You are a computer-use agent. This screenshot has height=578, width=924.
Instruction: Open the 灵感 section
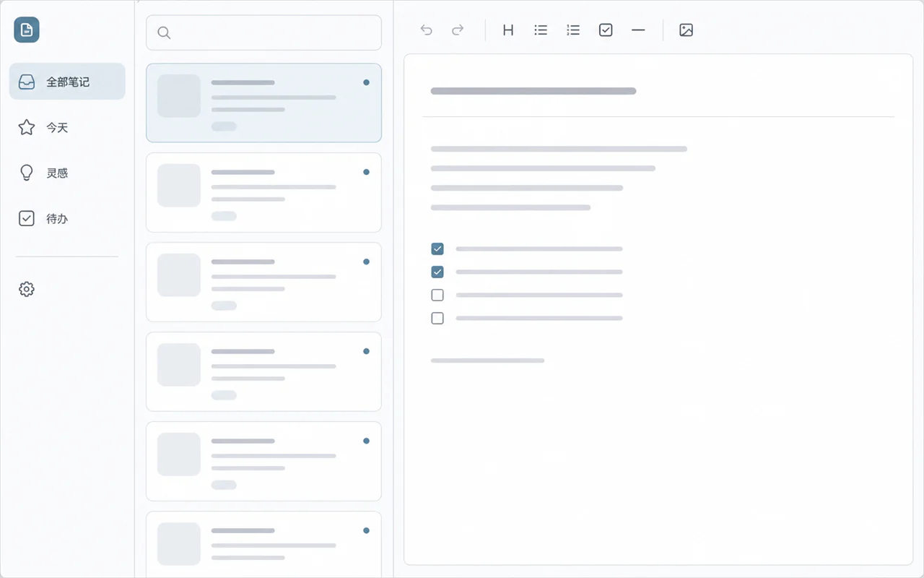point(67,173)
